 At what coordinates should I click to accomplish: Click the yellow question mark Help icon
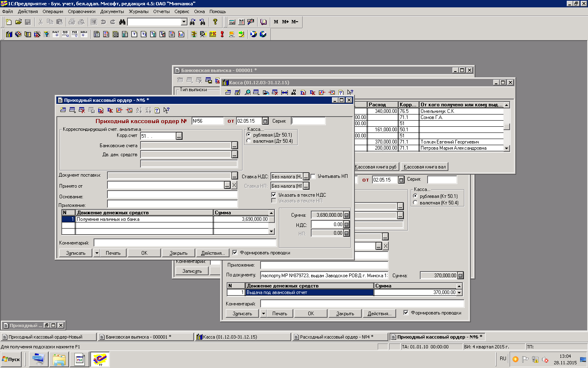click(215, 22)
